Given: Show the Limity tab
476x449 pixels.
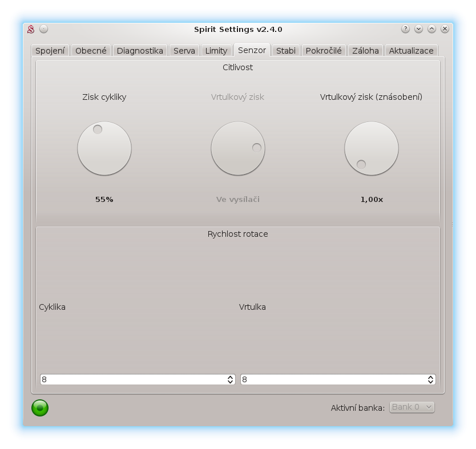Looking at the screenshot, I should point(216,50).
